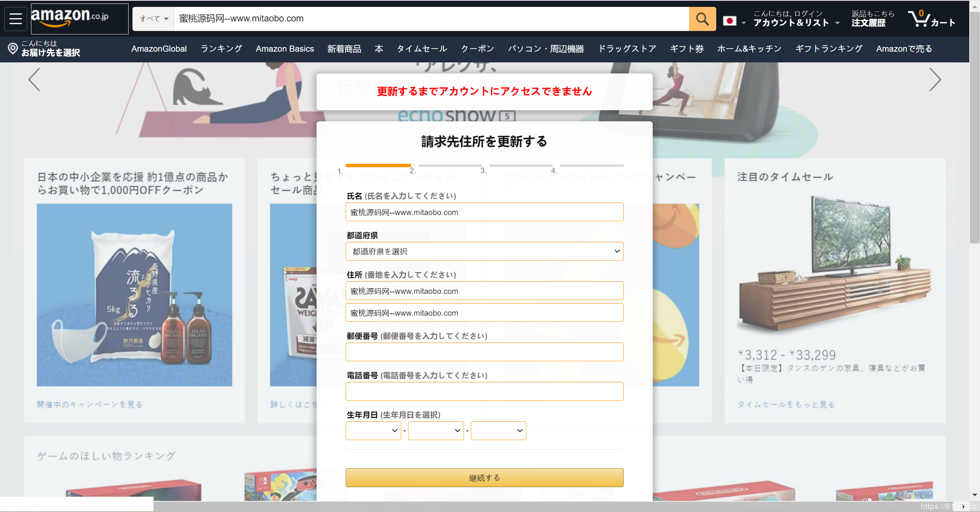Click the carousel left arrow
This screenshot has height=512, width=980.
(34, 80)
